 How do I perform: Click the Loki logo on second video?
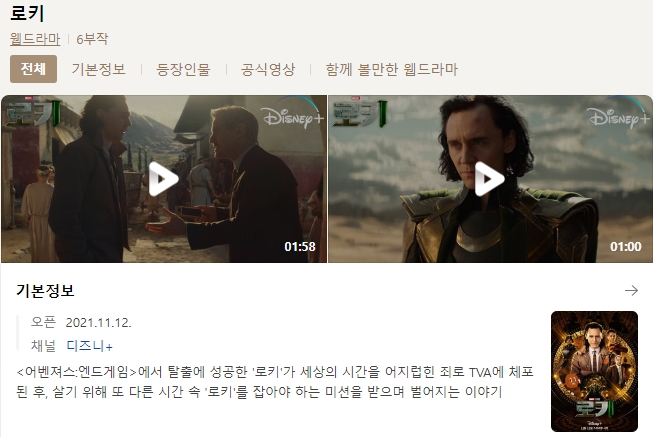(x=360, y=112)
